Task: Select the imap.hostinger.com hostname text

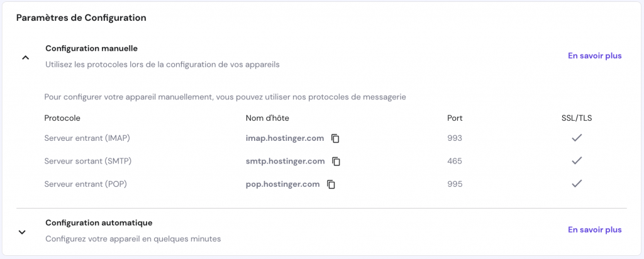Action: coord(285,138)
